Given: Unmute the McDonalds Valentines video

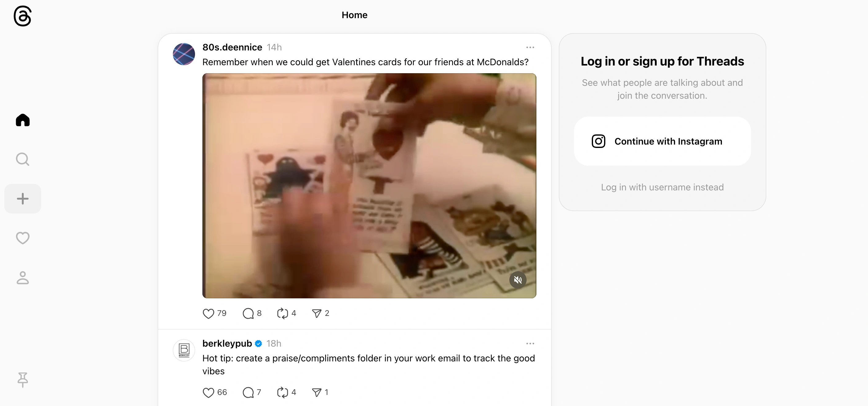Looking at the screenshot, I should tap(518, 280).
